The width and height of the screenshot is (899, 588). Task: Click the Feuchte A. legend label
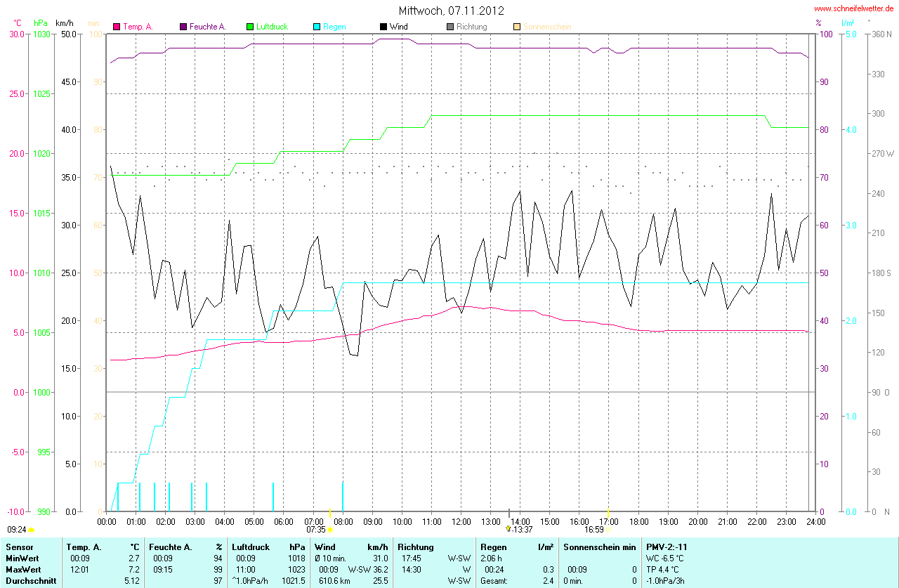[208, 27]
